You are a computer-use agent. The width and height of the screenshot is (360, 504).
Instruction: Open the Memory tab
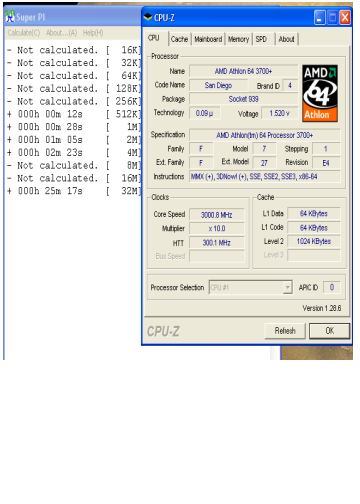point(239,39)
